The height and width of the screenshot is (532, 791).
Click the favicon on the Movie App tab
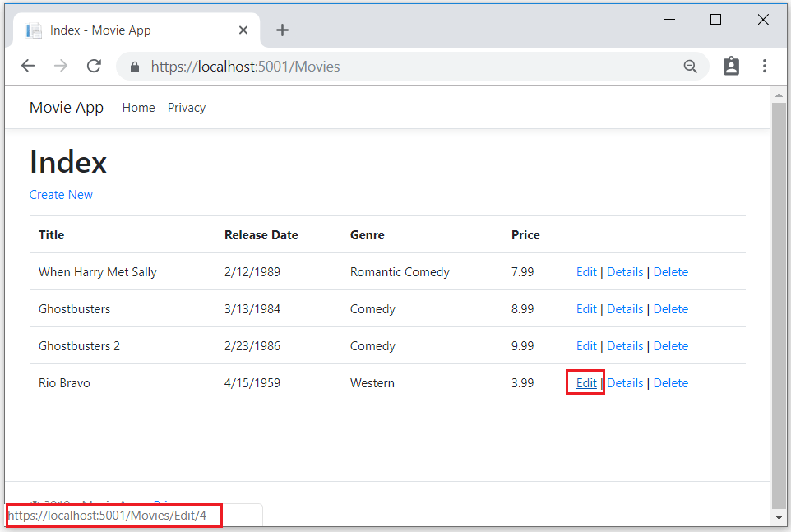click(35, 30)
